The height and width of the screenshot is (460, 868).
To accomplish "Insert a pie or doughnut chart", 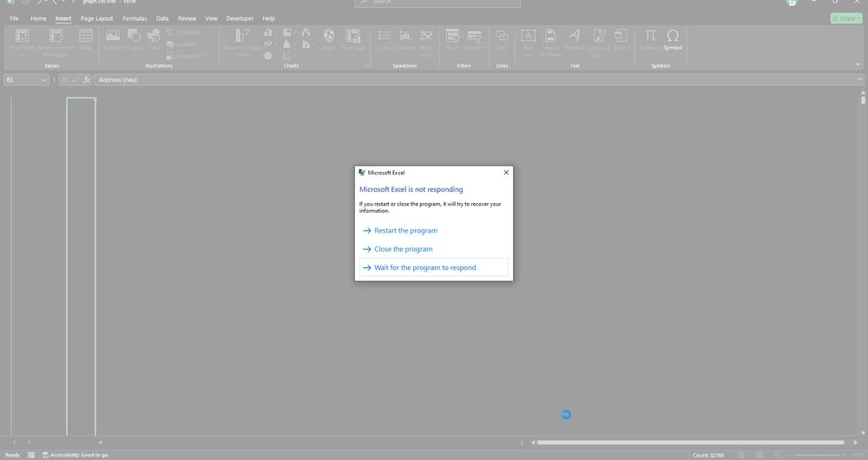I will click(x=268, y=56).
